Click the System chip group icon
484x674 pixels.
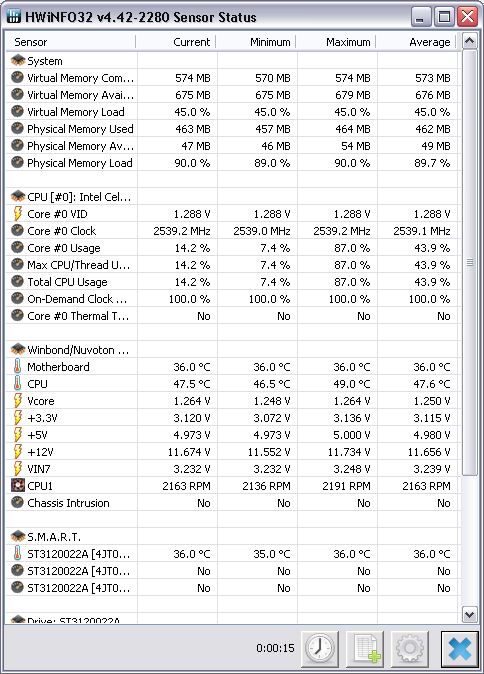pyautogui.click(x=18, y=60)
